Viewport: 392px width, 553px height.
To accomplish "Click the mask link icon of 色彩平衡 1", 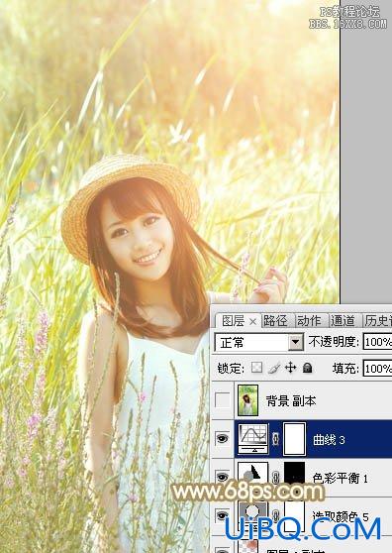I will point(276,477).
